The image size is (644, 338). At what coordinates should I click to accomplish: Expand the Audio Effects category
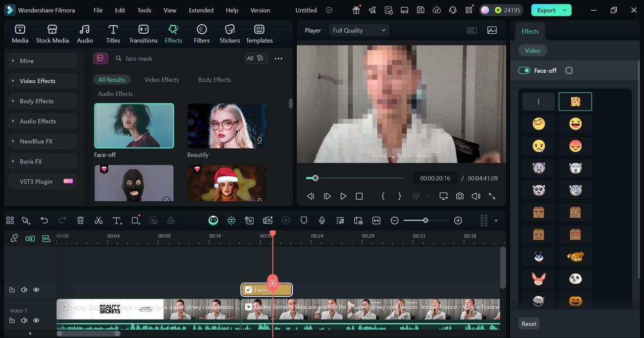(43, 121)
